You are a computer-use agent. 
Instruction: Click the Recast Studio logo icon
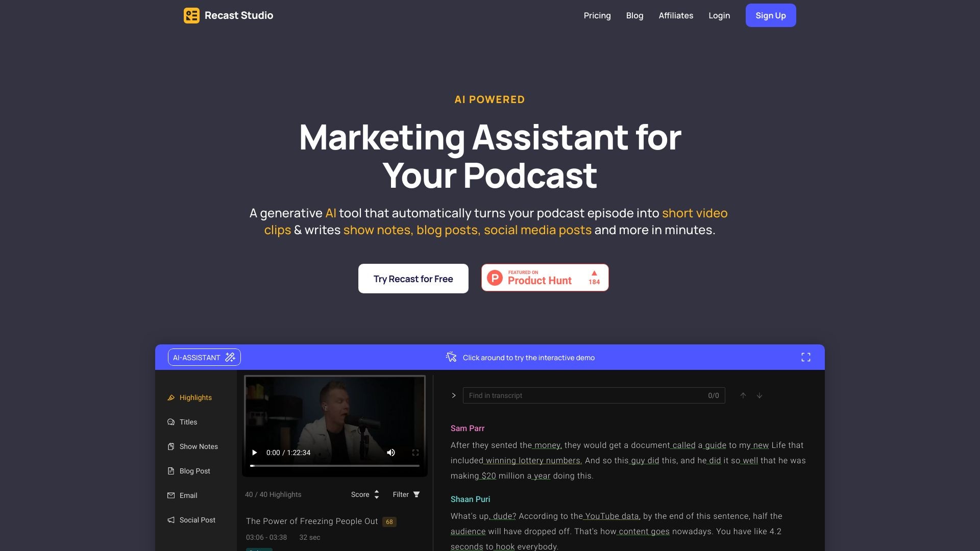[x=191, y=15]
